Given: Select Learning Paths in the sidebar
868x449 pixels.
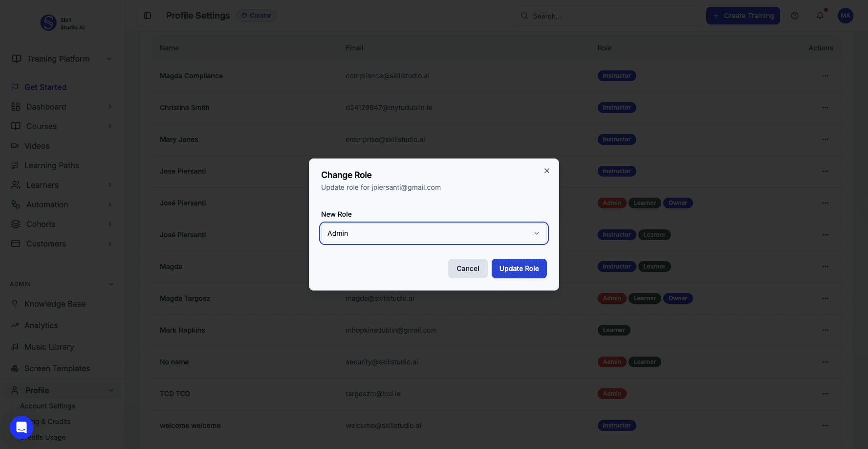Looking at the screenshot, I should pos(15,165).
